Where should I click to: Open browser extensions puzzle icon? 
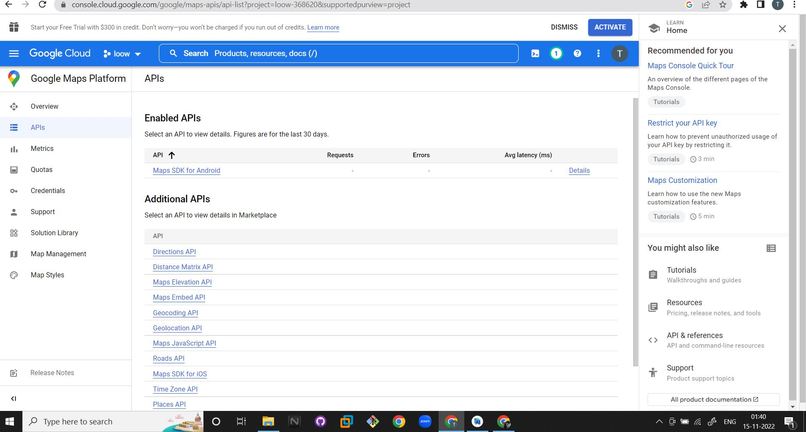(743, 5)
